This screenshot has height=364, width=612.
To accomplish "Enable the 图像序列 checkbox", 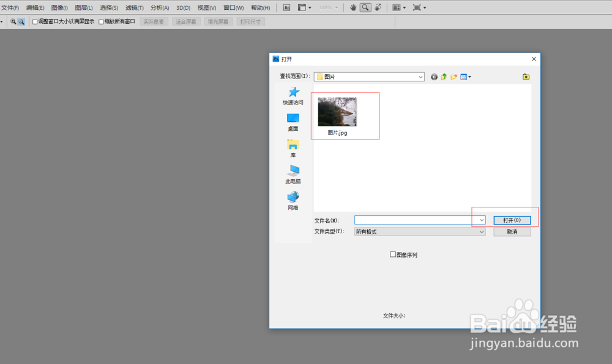I will (393, 254).
